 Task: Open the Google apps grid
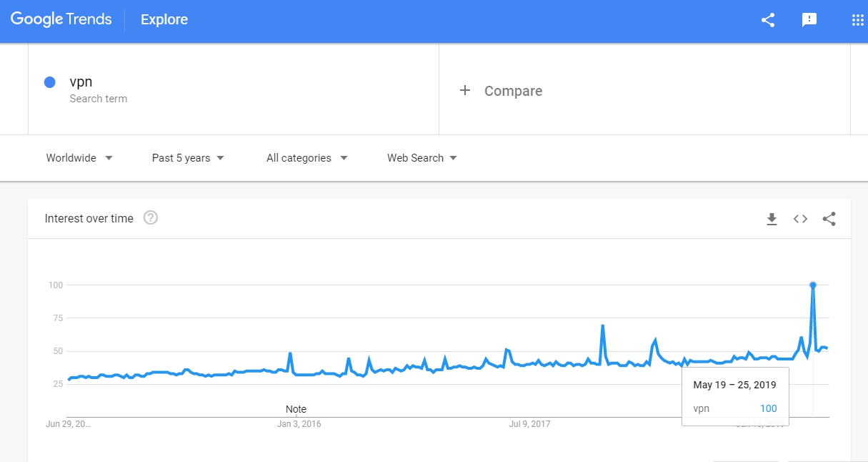[857, 20]
